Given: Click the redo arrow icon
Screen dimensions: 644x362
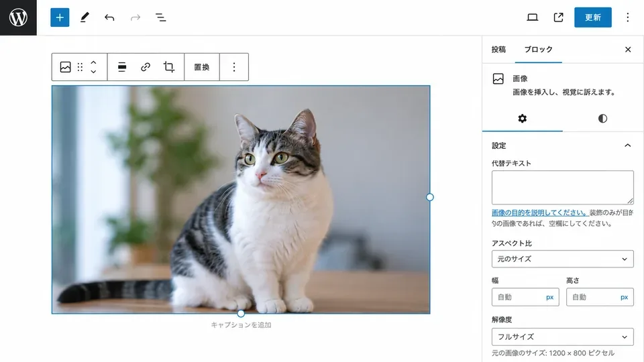Looking at the screenshot, I should [135, 17].
